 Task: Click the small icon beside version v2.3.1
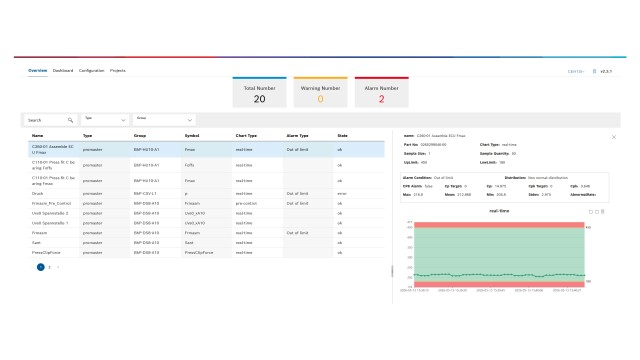(594, 71)
